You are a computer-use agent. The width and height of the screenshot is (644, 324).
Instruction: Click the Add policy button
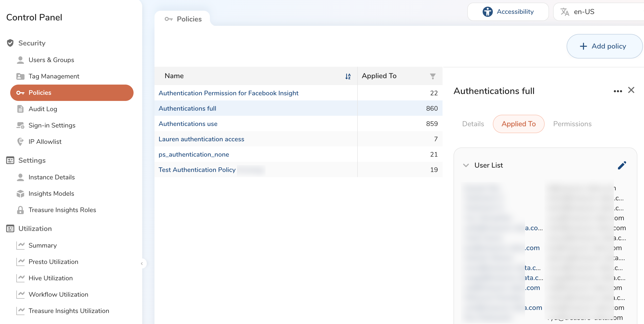click(x=604, y=46)
